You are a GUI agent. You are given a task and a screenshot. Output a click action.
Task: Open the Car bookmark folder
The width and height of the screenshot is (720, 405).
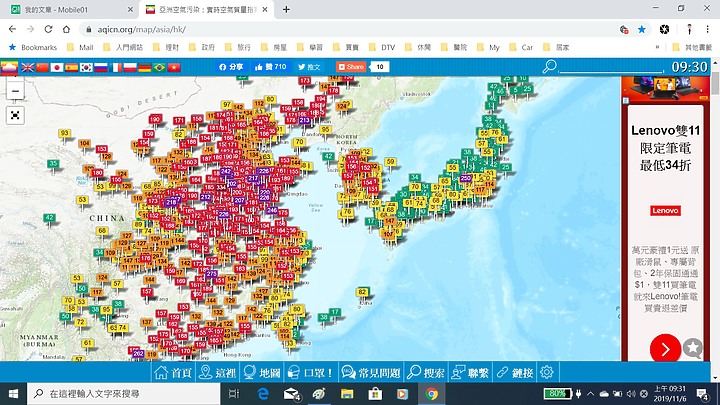(521, 47)
